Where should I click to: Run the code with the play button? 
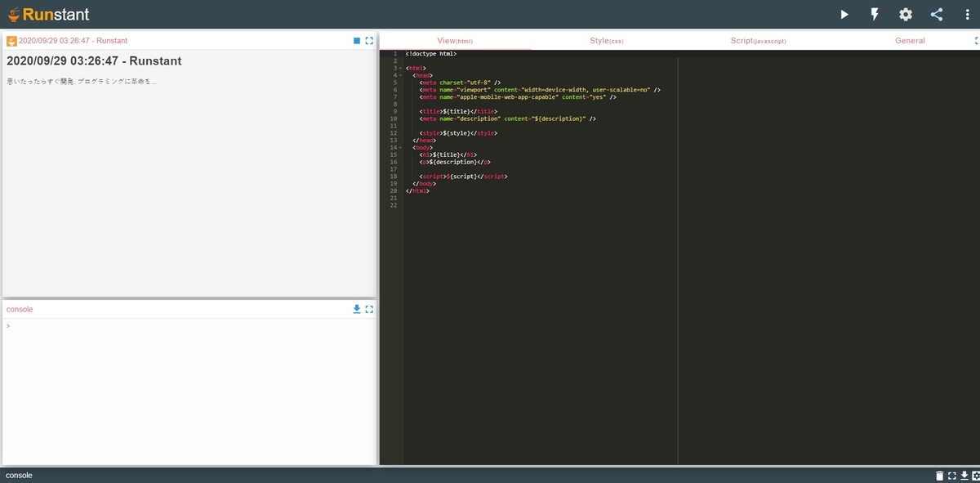[x=844, y=14]
